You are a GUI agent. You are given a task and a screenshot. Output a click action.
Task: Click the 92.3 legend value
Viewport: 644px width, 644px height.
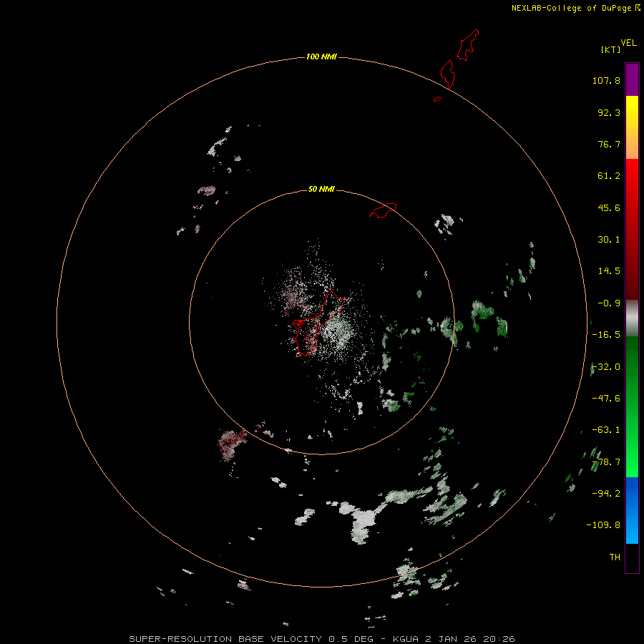click(x=609, y=112)
